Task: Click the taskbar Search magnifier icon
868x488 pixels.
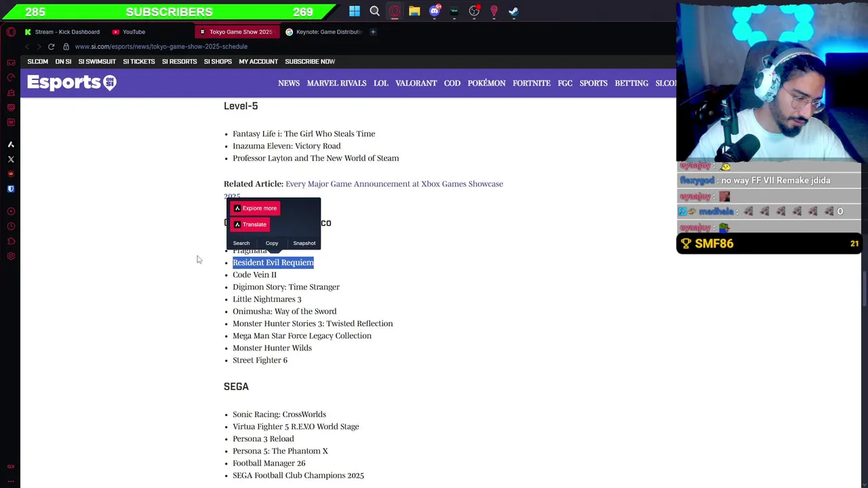Action: (x=374, y=11)
